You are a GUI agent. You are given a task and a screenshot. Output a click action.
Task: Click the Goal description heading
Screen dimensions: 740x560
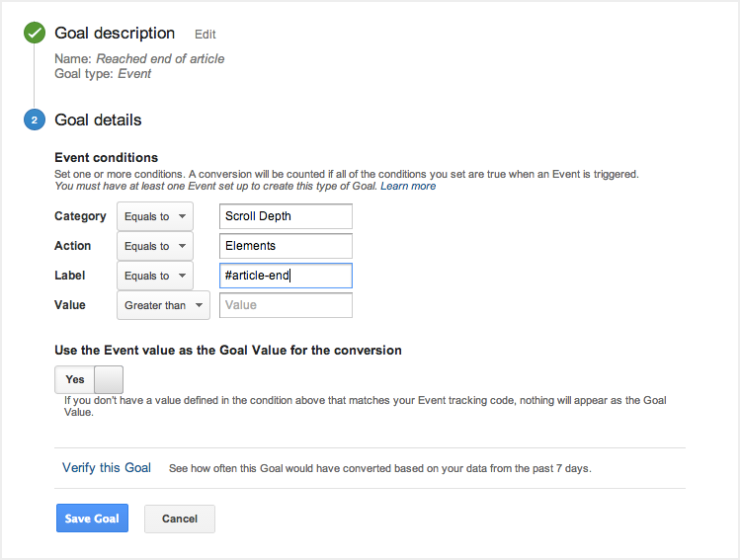click(115, 34)
